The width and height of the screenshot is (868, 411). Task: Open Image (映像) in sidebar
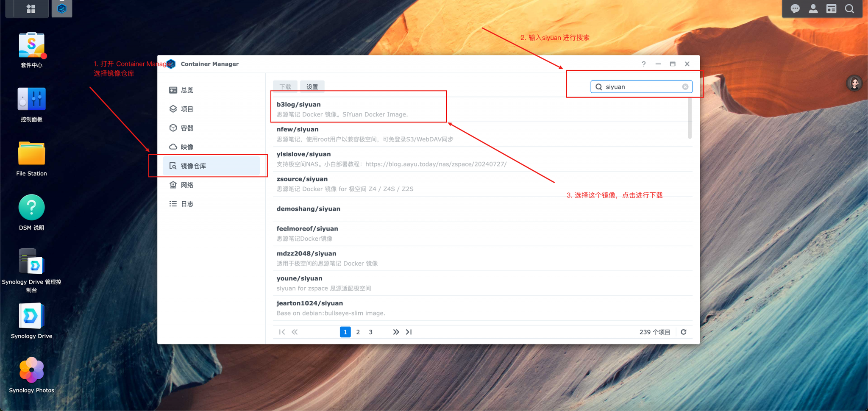tap(211, 147)
